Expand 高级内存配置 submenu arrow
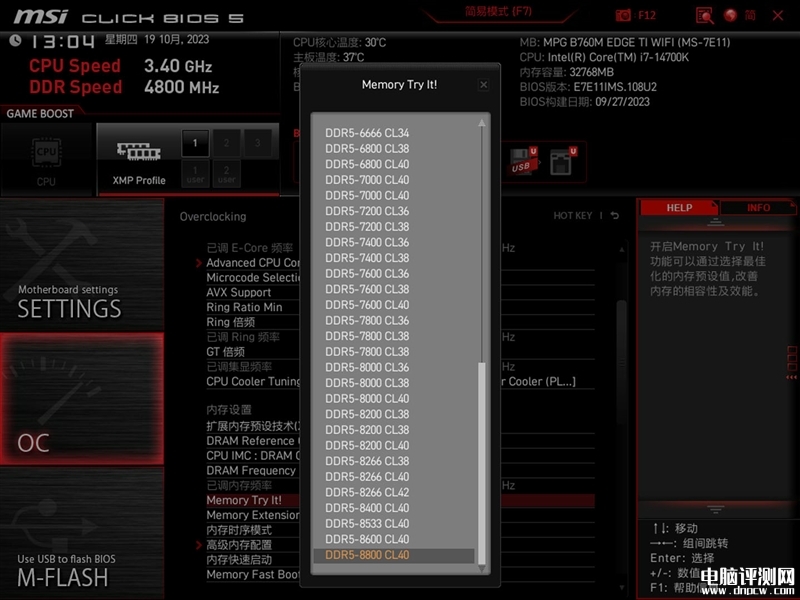800x600 pixels. pos(199,545)
